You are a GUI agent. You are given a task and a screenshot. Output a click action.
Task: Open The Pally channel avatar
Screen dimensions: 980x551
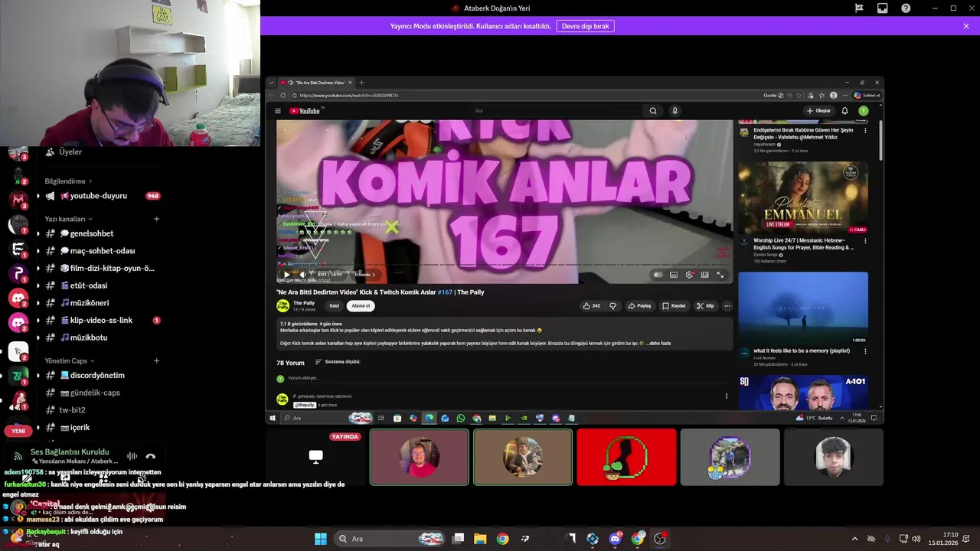[283, 305]
